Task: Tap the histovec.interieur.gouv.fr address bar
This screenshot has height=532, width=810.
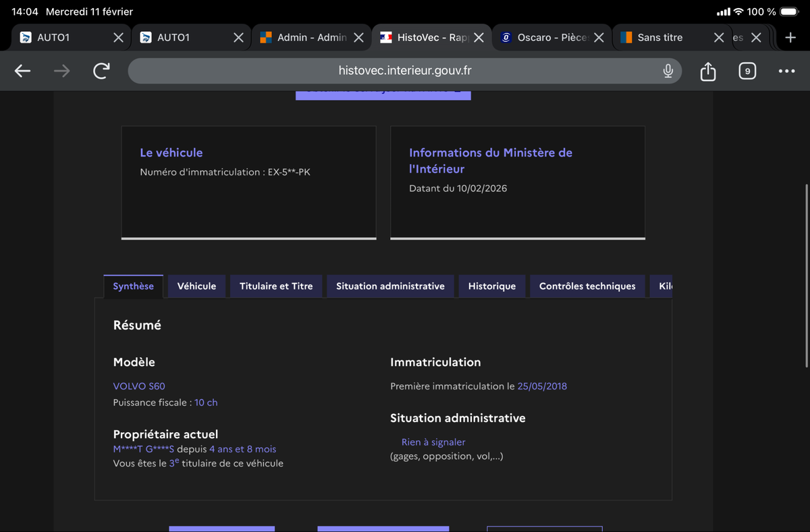Action: coord(405,71)
